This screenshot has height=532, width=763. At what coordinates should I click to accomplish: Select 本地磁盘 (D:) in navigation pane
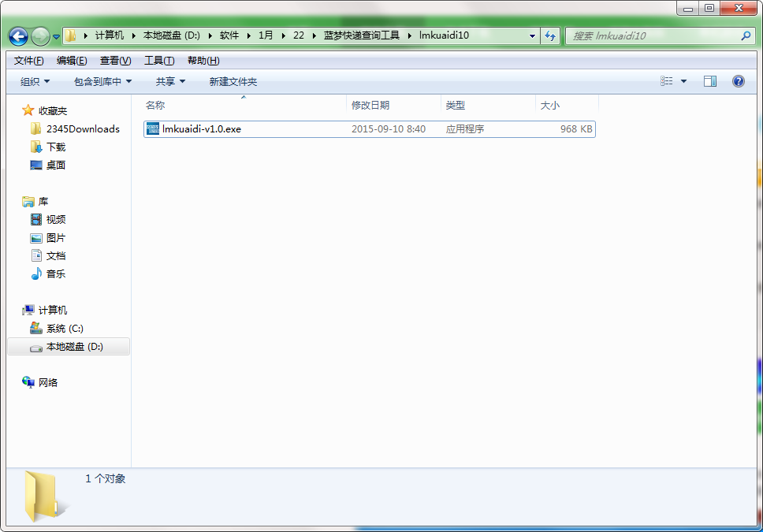pos(74,347)
